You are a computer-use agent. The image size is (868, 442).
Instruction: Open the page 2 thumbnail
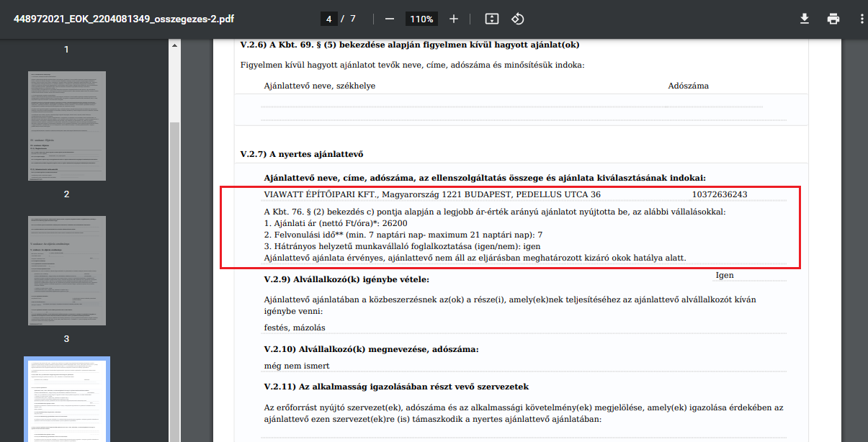pos(66,125)
